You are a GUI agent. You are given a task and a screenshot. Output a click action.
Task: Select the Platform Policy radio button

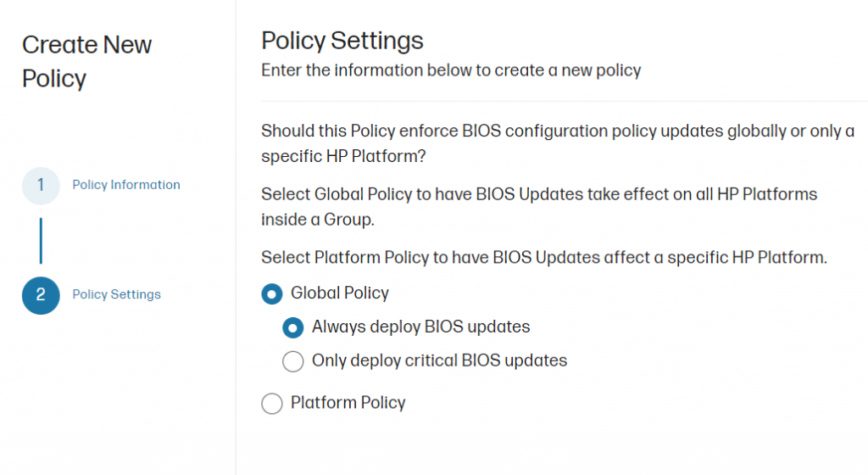pyautogui.click(x=272, y=404)
